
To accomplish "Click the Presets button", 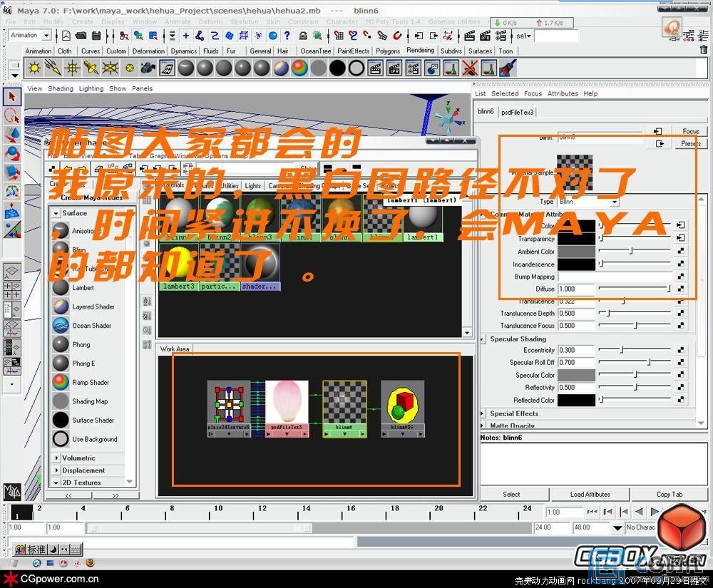I will (690, 143).
